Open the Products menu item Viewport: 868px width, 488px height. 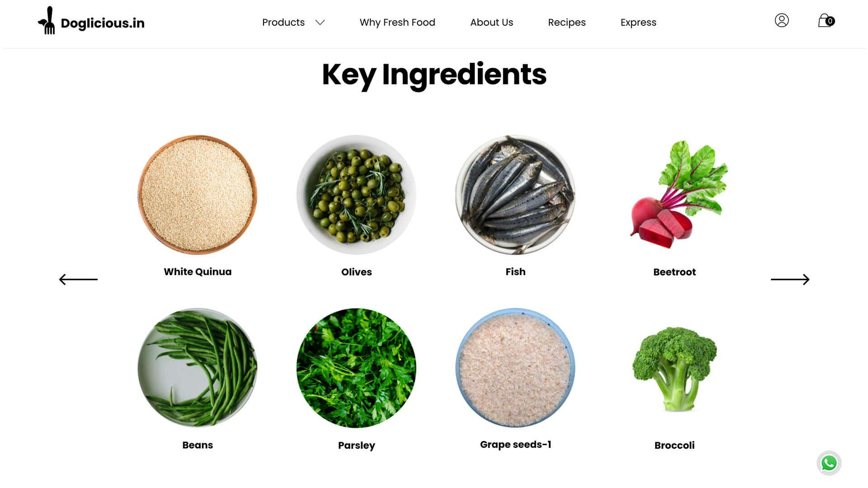point(283,23)
